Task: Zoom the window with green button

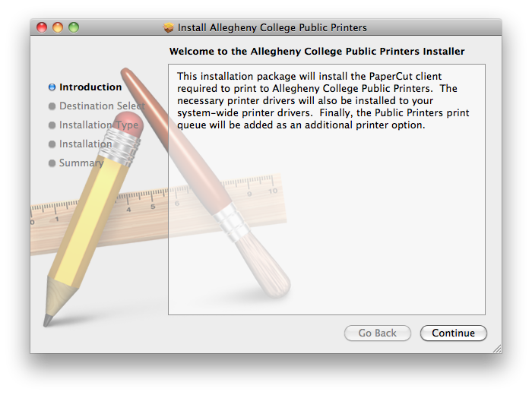Action: [74, 27]
